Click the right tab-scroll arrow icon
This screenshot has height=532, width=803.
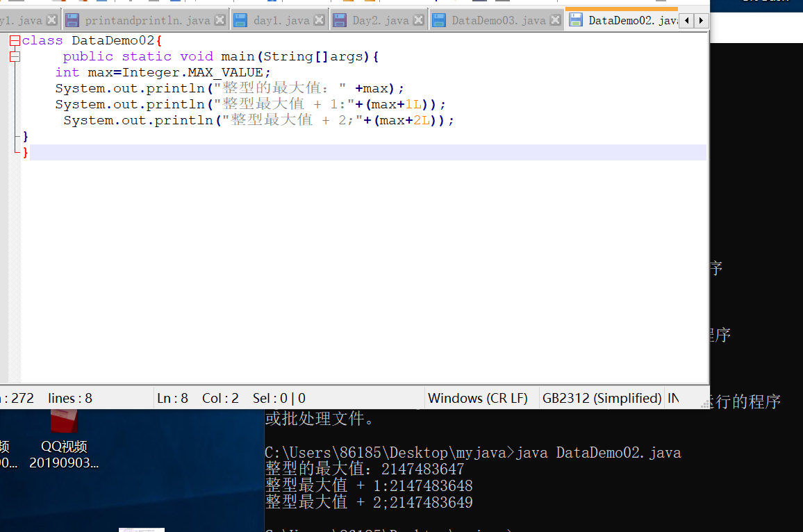coord(701,21)
